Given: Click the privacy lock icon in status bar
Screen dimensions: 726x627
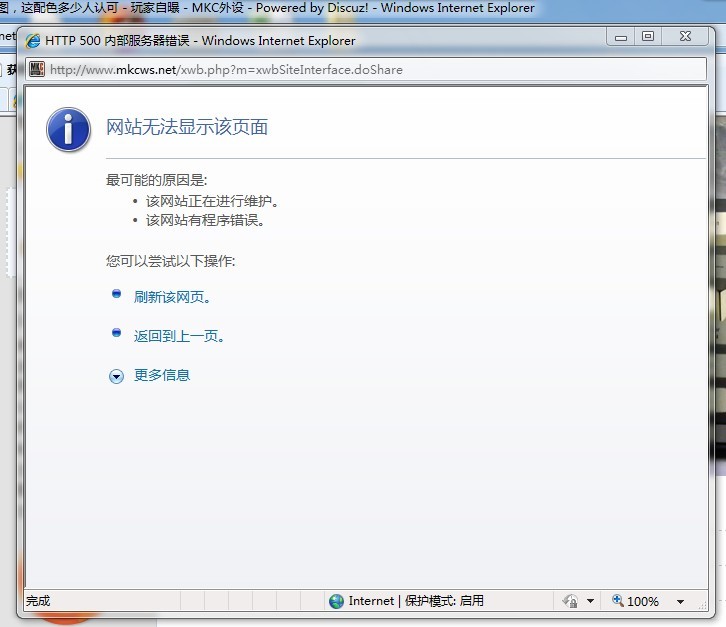Looking at the screenshot, I should point(570,601).
